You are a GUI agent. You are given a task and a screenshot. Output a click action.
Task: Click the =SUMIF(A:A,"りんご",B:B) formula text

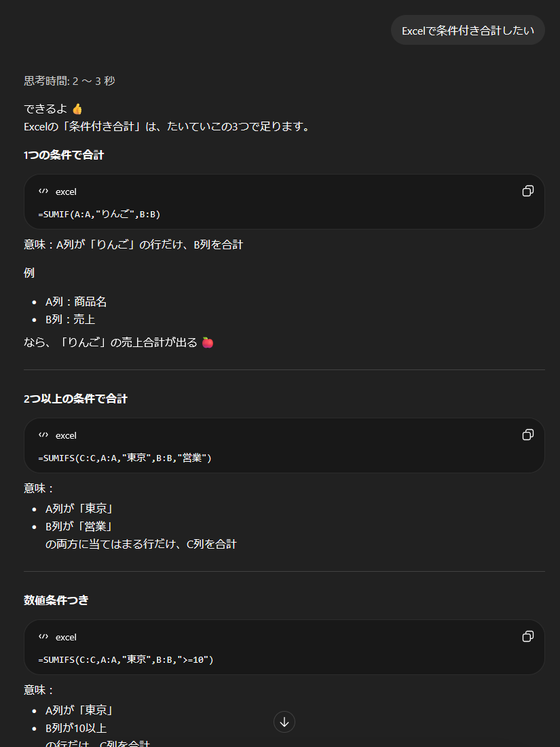pos(99,215)
